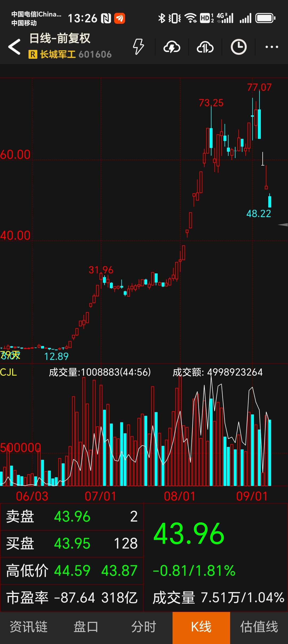Tap the NFC status bar icon
Viewport: 288px width, 644px height.
(106, 18)
